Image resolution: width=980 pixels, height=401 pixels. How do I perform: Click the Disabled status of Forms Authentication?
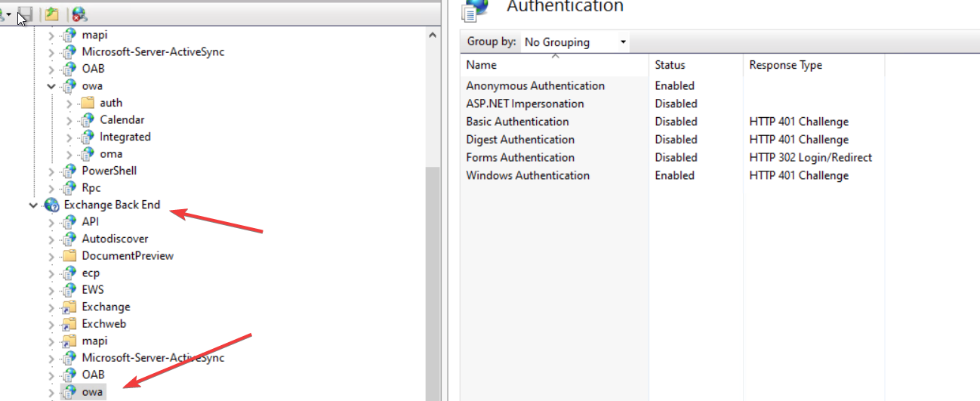[676, 158]
